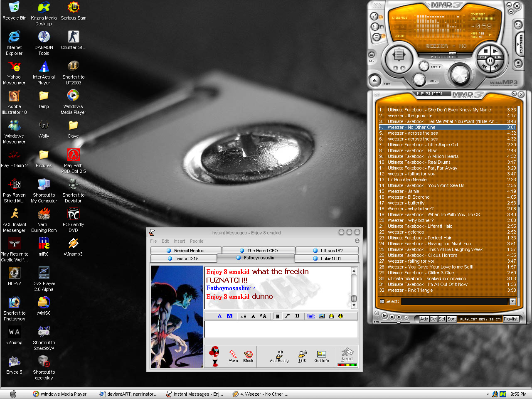Viewport: 532px width, 399px height.
Task: Skip to next track on Winamp main player
Action: (x=496, y=67)
